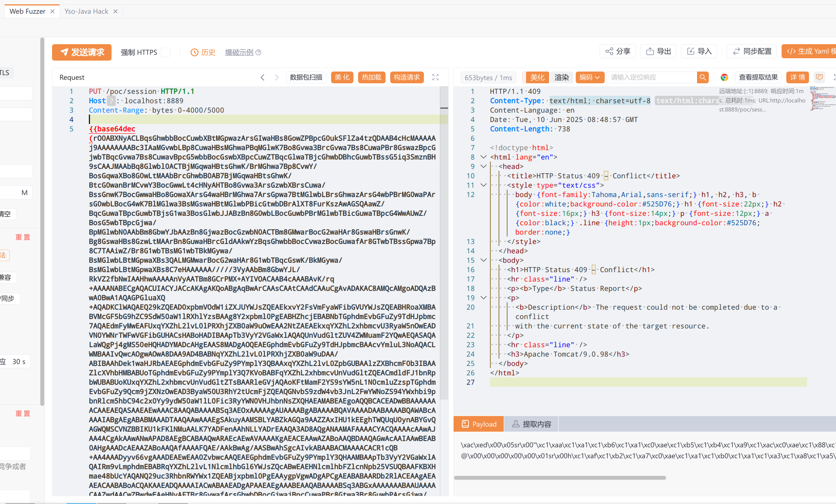
Task: Click help icon beside 爆破示例
Action: click(x=258, y=52)
